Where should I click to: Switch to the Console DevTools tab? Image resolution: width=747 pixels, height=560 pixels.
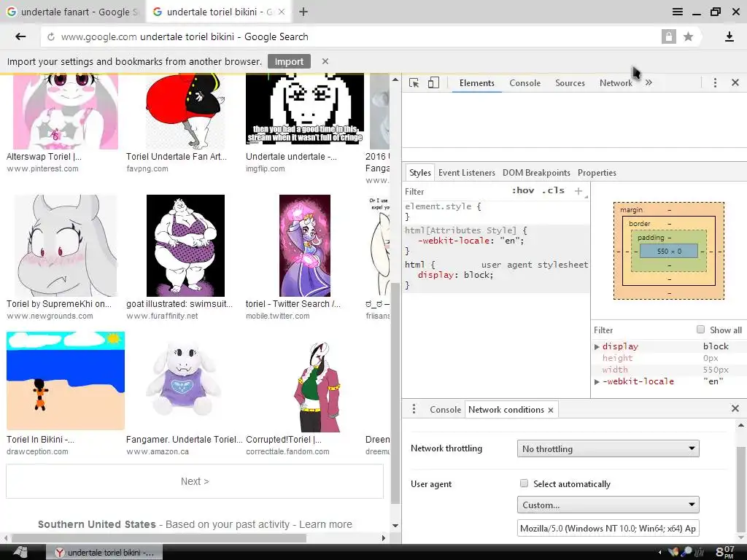pos(525,83)
